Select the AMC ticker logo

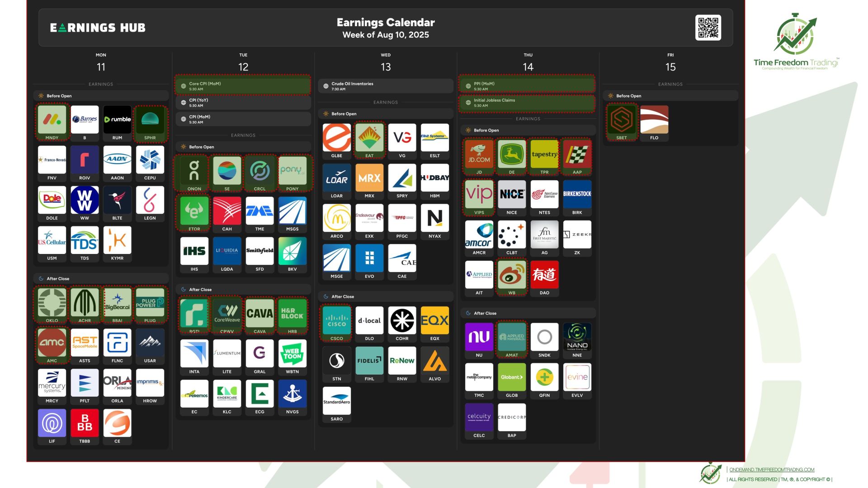52,343
